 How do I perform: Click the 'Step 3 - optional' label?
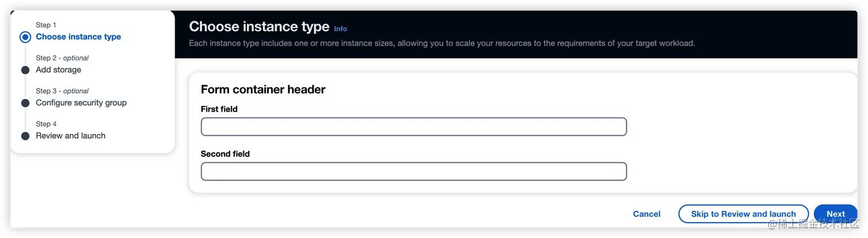tap(62, 91)
